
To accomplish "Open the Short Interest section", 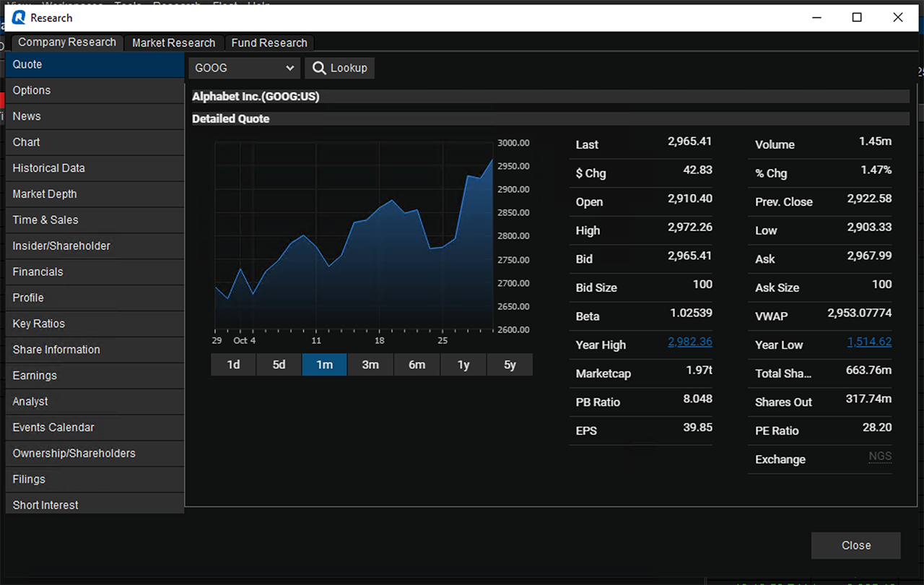I will [95, 503].
